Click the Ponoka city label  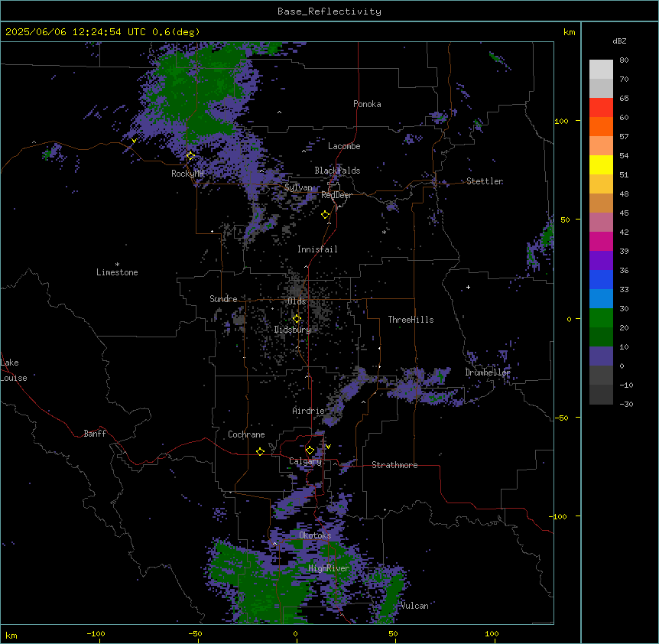coord(367,104)
